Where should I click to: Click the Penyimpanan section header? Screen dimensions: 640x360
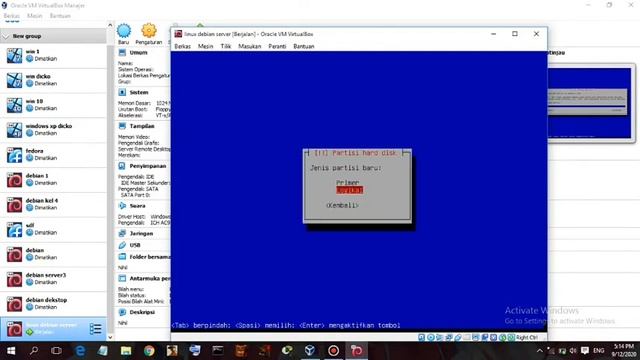pos(148,166)
